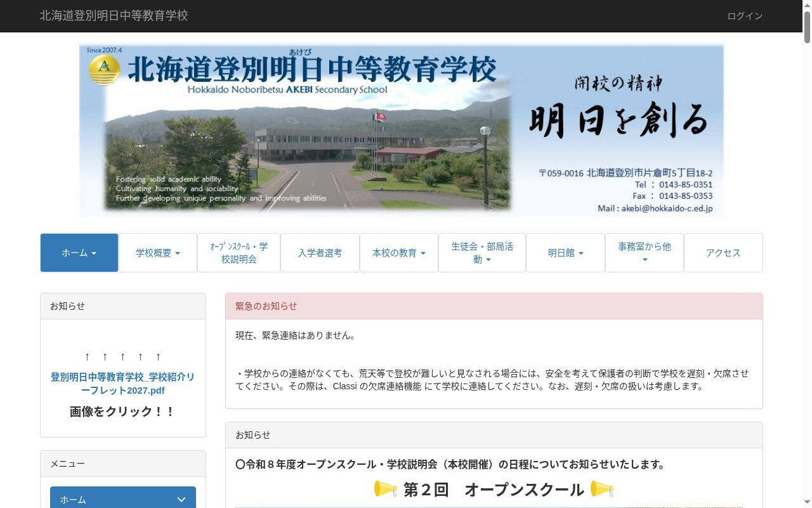Click the 第2回 オープンスクール heading
Image resolution: width=812 pixels, height=508 pixels.
click(x=494, y=490)
